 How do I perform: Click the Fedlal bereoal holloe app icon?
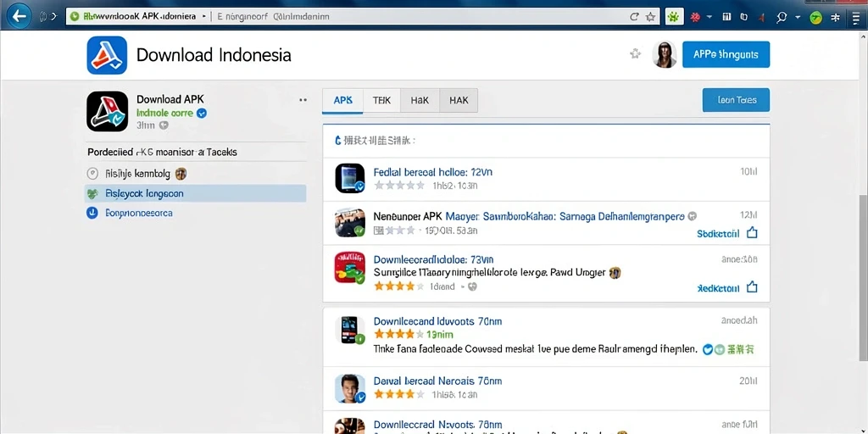pos(350,178)
